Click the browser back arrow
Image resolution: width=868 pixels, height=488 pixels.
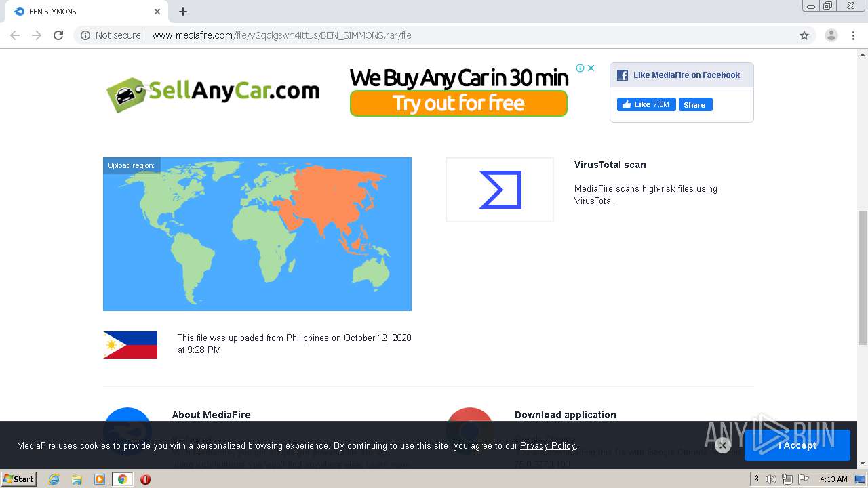click(x=15, y=35)
